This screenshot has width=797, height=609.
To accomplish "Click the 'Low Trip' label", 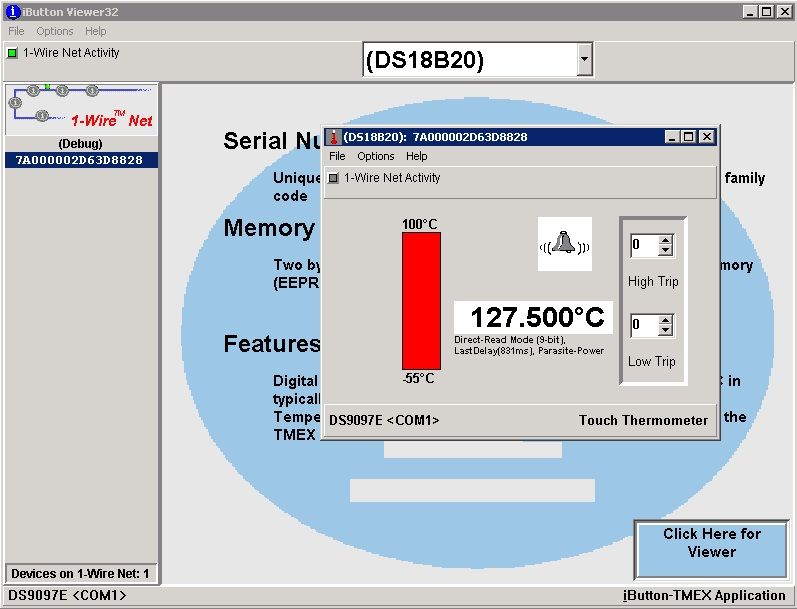I will point(652,361).
